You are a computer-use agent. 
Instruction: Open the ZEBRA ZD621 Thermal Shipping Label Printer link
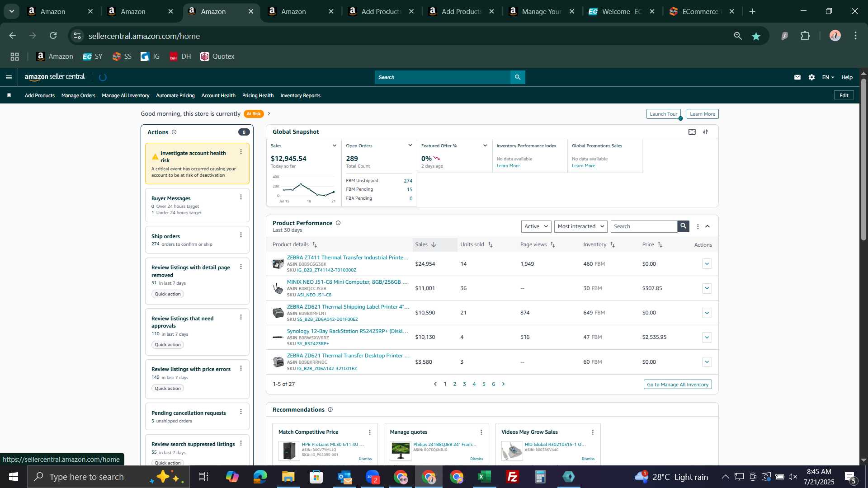pyautogui.click(x=348, y=307)
